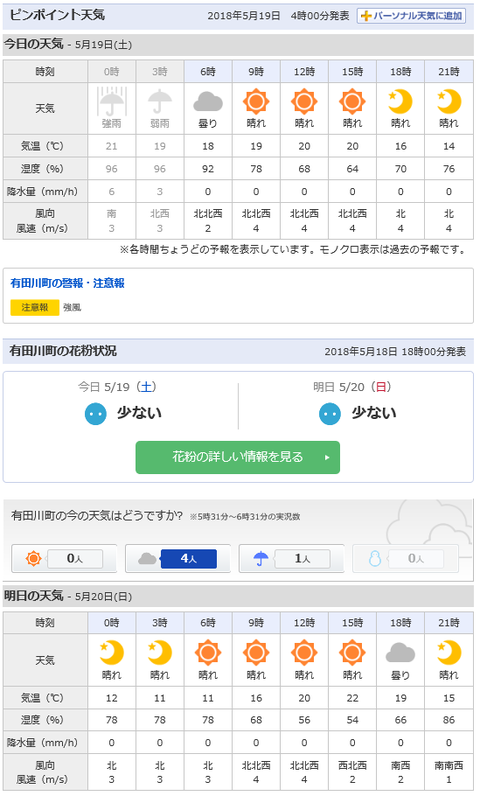Click tomorrow's 湿度(%) row label
The height and width of the screenshot is (796, 480).
coord(45,720)
